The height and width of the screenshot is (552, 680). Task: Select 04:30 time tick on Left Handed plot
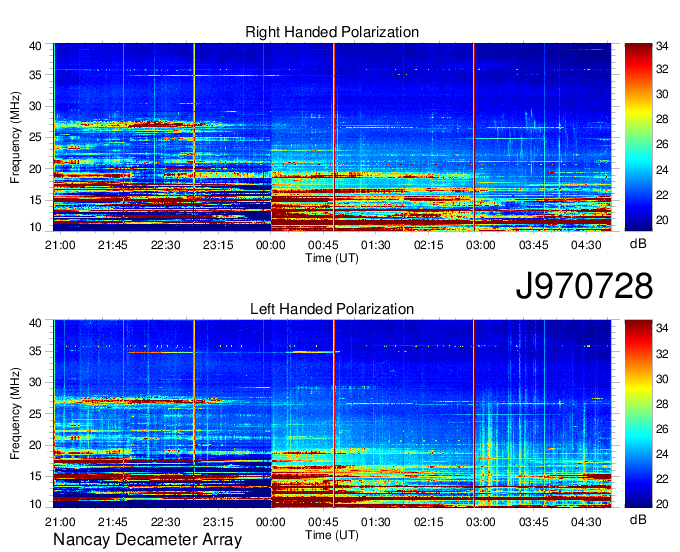pyautogui.click(x=586, y=522)
